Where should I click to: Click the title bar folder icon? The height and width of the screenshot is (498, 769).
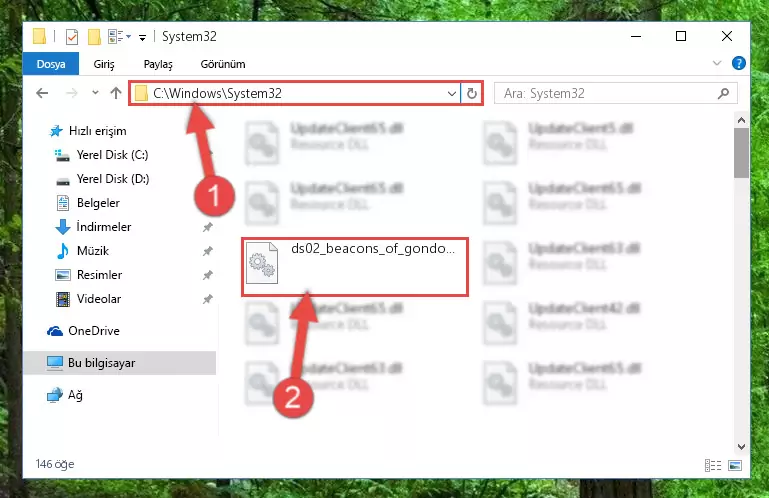[39, 37]
